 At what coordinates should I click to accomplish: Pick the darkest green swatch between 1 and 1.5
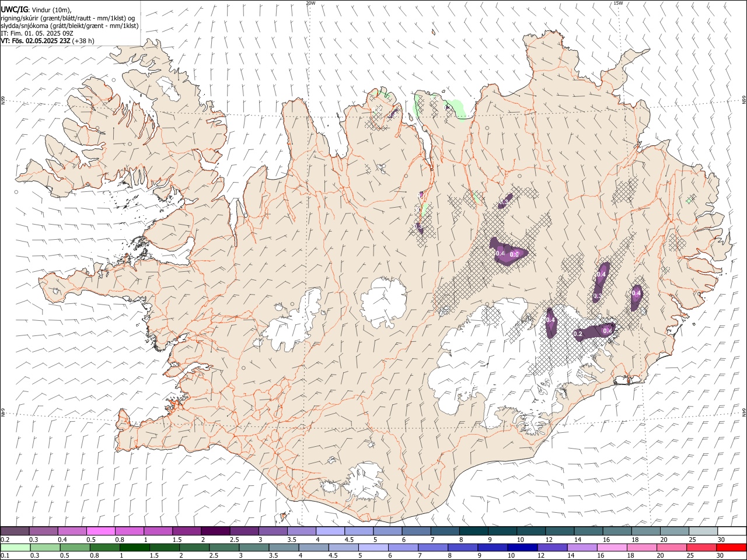click(x=134, y=547)
